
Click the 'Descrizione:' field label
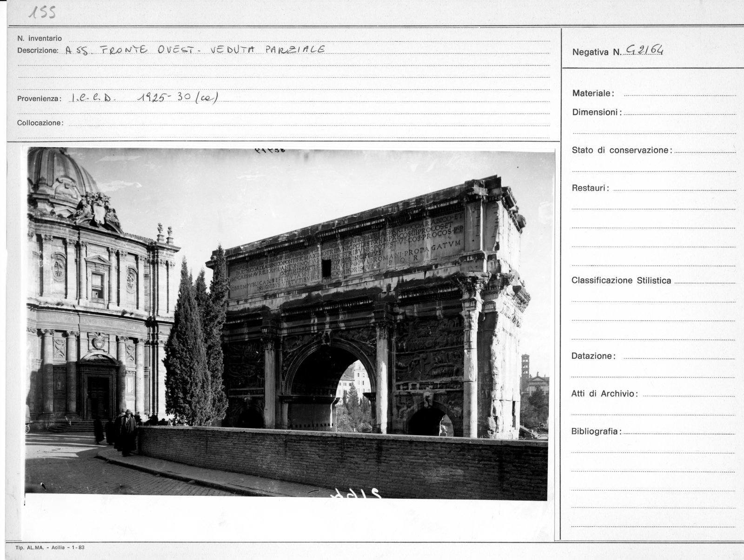point(38,51)
